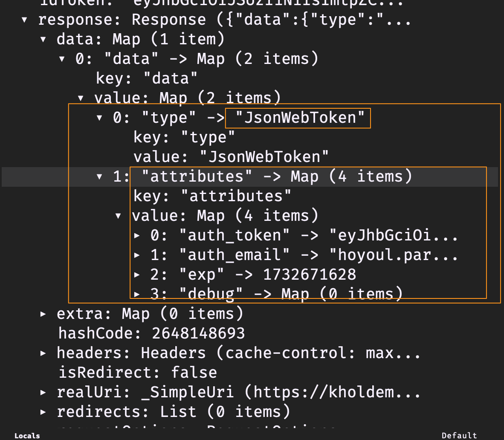Expand the debug Map entry
The height and width of the screenshot is (440, 504).
[x=137, y=294]
